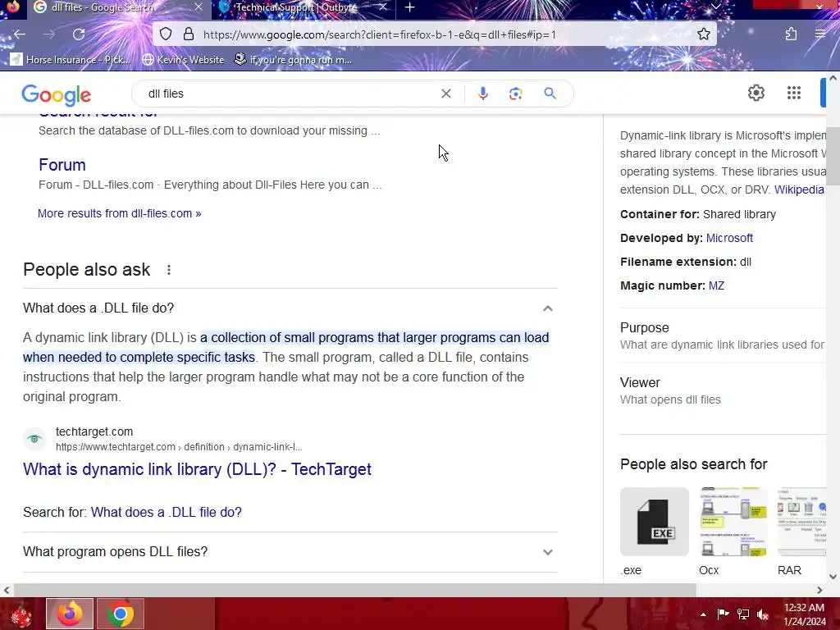The image size is (840, 630).
Task: Open techtarget.com source favicon
Action: [34, 439]
